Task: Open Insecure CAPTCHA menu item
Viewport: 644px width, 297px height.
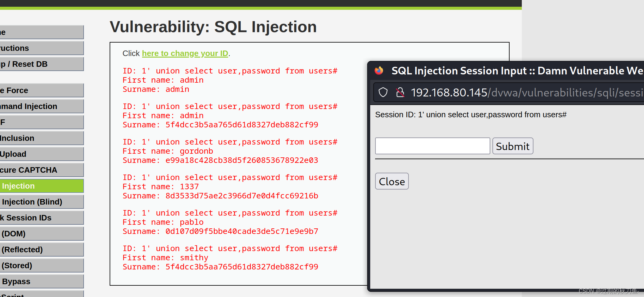Action: pyautogui.click(x=42, y=170)
